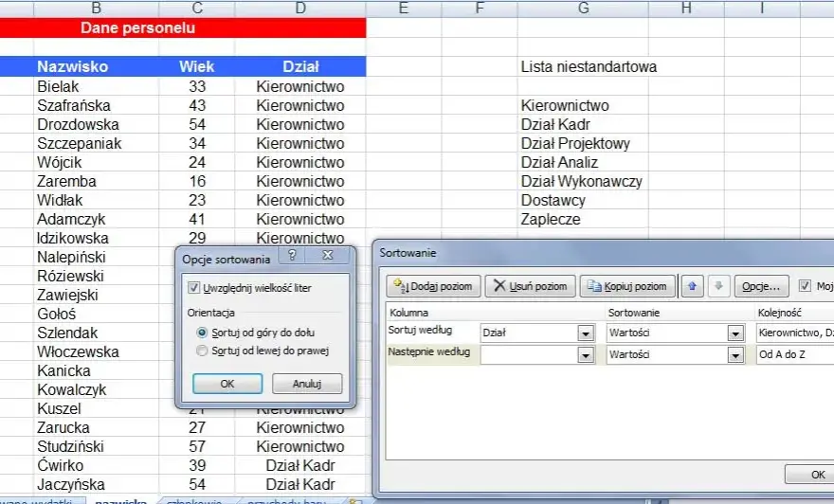Select Dział Kadr in column G list

(583, 124)
